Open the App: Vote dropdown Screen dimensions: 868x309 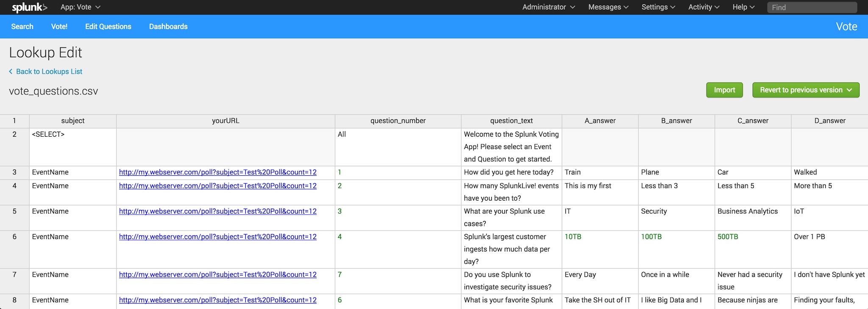(80, 7)
